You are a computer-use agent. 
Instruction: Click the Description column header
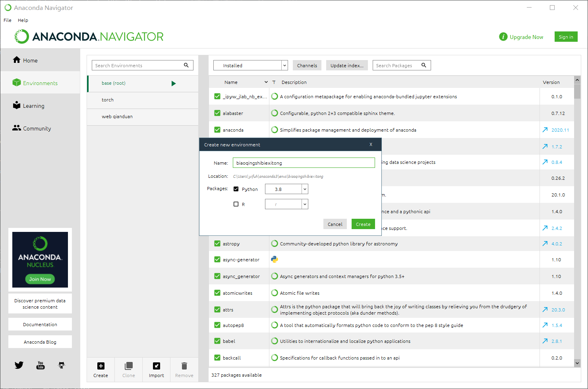[x=294, y=82]
